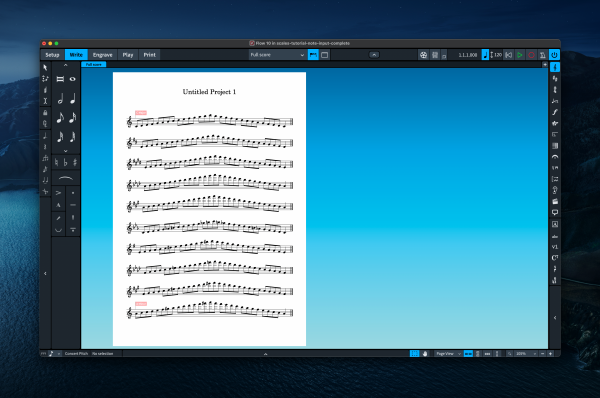Switch to Setup mode tab
Viewport: 600px width, 398px height.
52,55
